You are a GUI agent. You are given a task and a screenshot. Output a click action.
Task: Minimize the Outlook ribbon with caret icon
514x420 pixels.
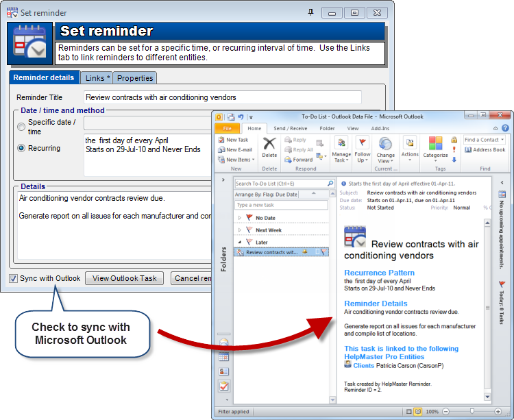[495, 128]
